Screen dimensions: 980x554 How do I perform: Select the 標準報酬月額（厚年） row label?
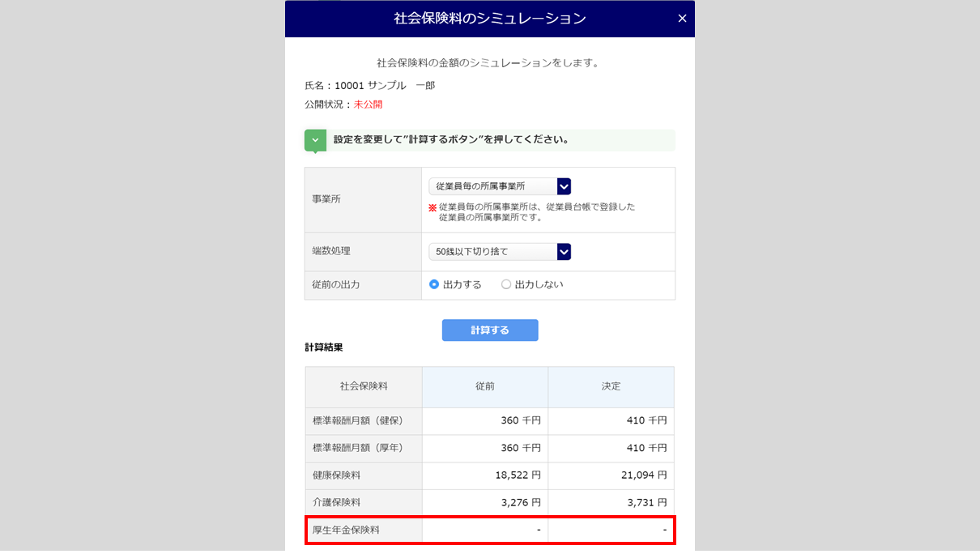click(357, 448)
